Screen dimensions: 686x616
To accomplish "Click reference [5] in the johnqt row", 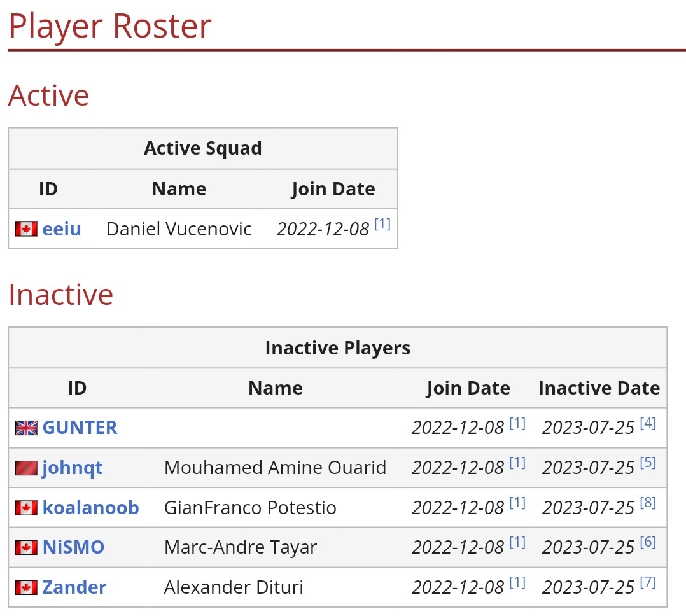I will tap(647, 463).
